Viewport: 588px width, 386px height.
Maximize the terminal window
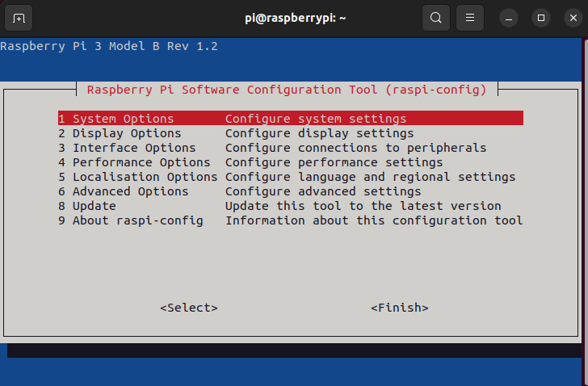(x=541, y=18)
